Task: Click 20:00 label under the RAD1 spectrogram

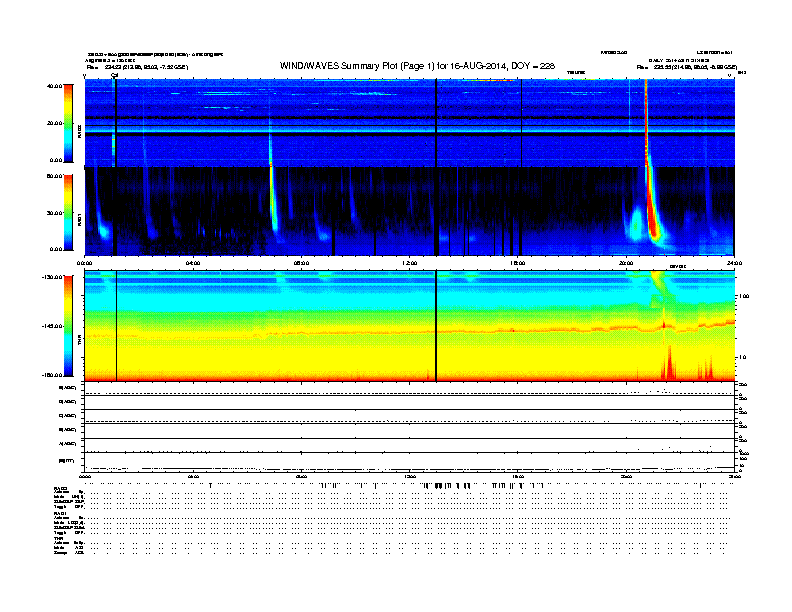Action: pyautogui.click(x=626, y=263)
